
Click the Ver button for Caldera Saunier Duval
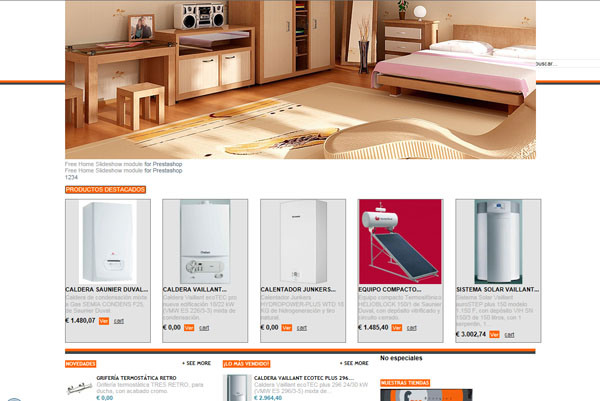pyautogui.click(x=104, y=321)
